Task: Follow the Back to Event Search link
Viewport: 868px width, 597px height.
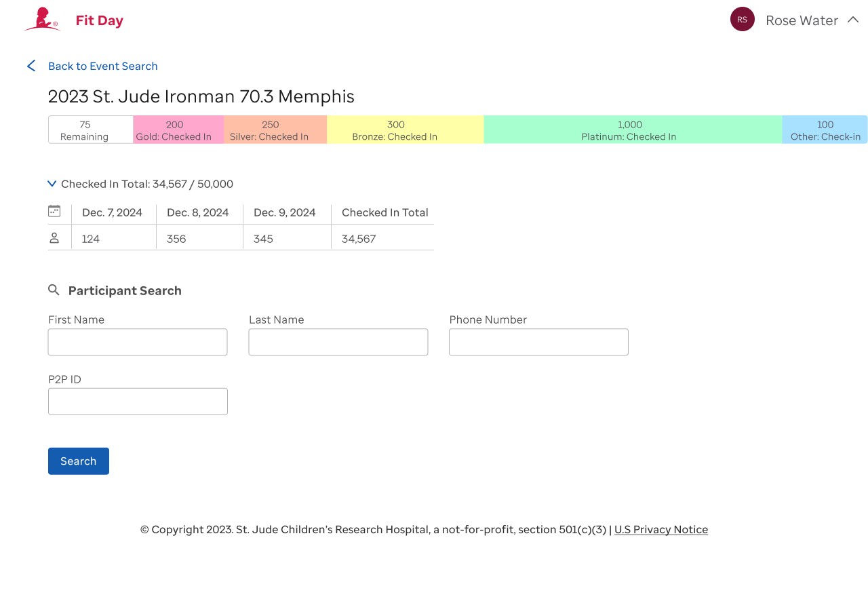Action: coord(102,66)
